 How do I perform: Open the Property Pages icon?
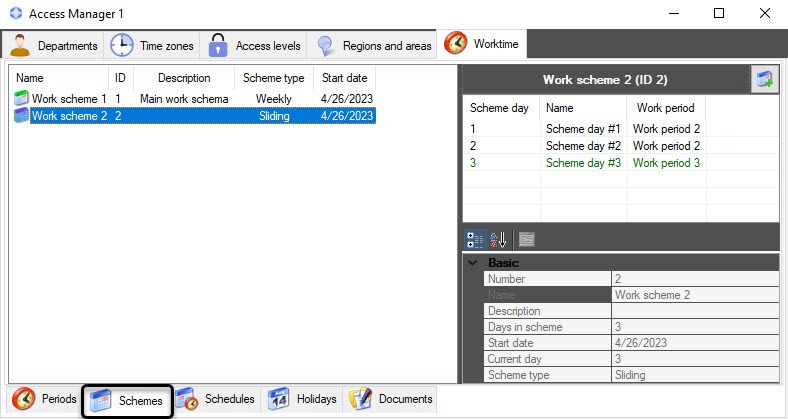(x=526, y=240)
